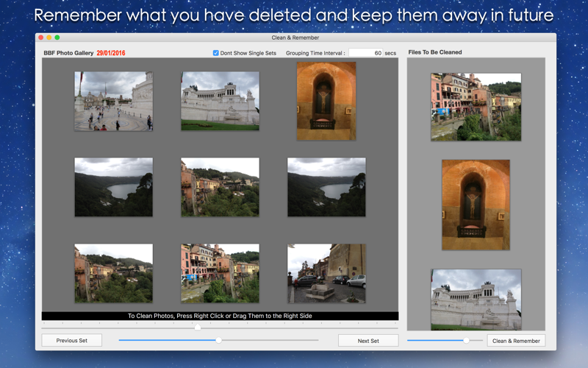Select the first lake landscape photo
Viewport: 588px width, 368px height.
click(x=114, y=187)
